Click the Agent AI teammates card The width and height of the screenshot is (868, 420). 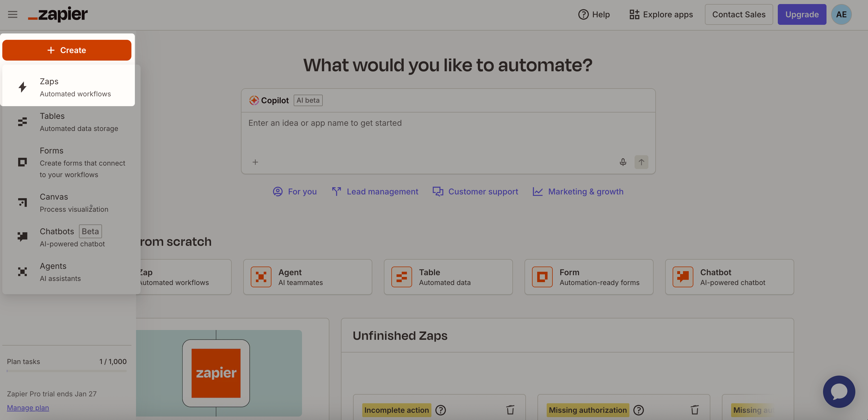[x=307, y=277]
